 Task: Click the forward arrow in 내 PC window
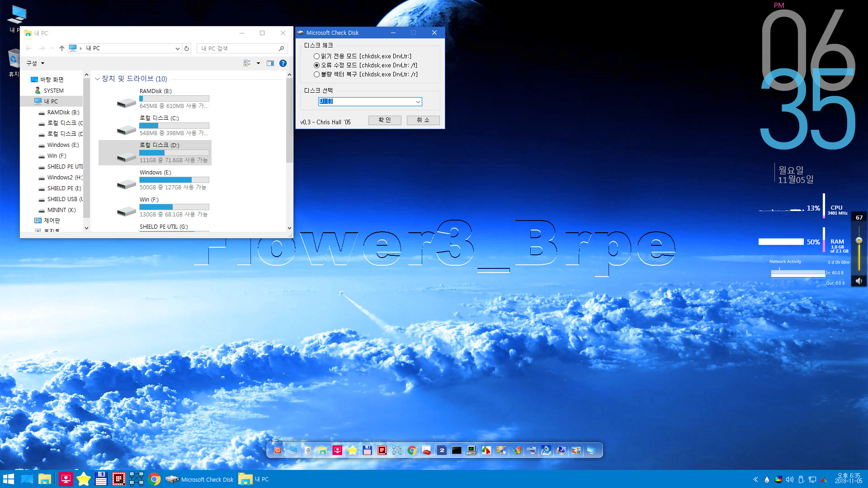coord(42,48)
